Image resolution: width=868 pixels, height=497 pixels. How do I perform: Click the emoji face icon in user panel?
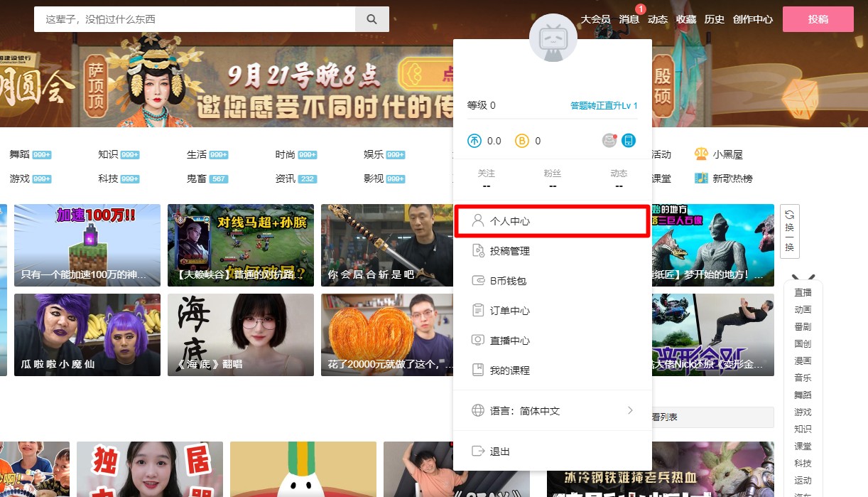point(609,141)
